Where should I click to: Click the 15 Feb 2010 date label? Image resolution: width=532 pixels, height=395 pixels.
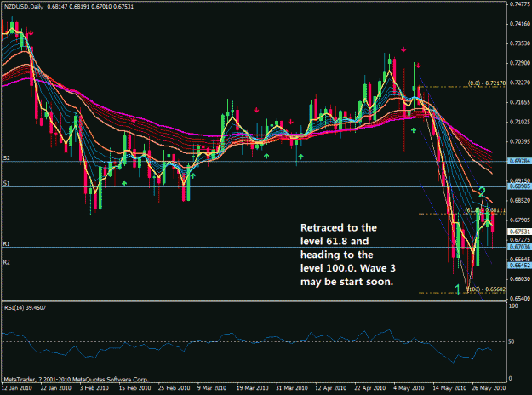tap(134, 388)
